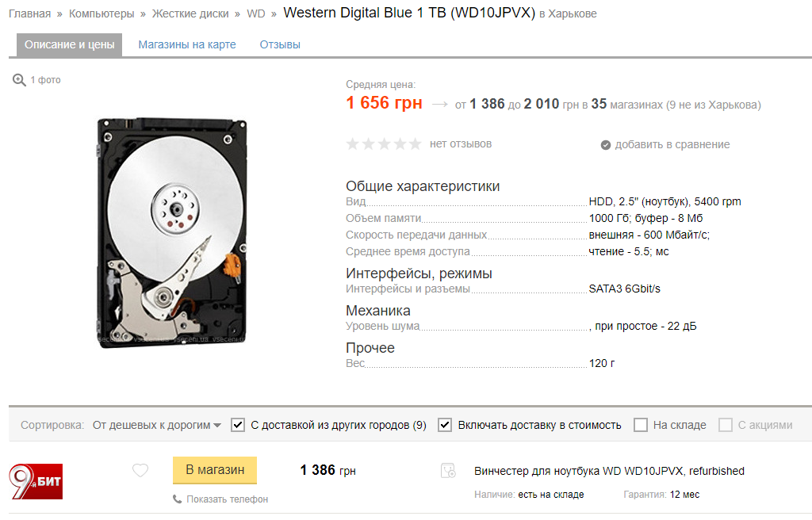
Task: Click the 9 BIT store logo
Action: pos(36,481)
